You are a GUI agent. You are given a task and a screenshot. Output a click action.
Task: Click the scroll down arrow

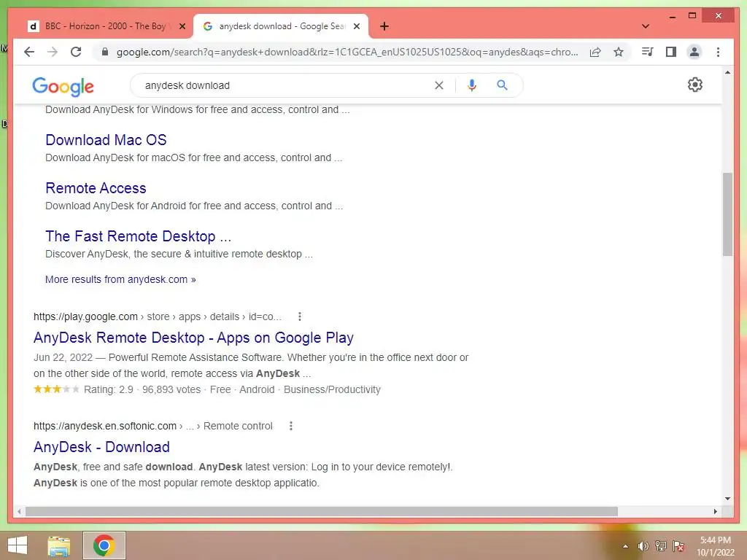click(727, 499)
